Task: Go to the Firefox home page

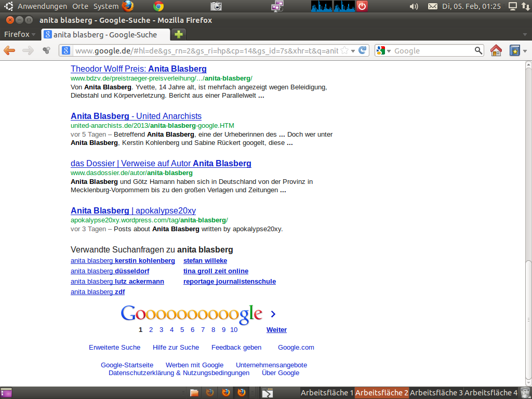Action: (496, 50)
